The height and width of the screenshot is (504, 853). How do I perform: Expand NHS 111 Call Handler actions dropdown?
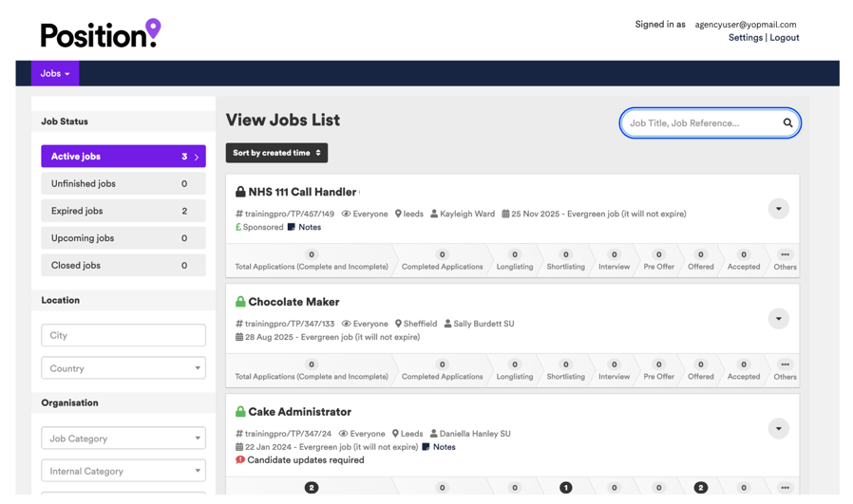[778, 209]
